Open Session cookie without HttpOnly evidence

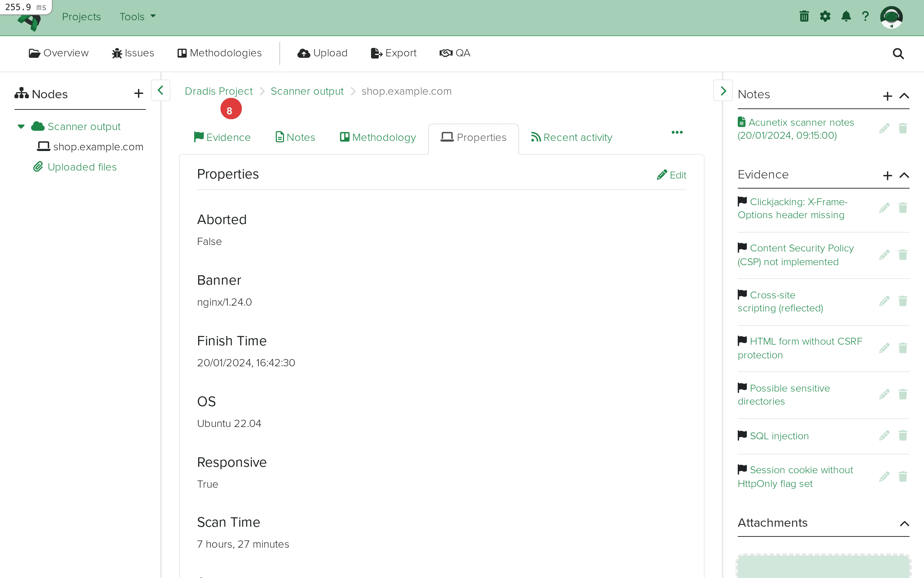tap(796, 477)
